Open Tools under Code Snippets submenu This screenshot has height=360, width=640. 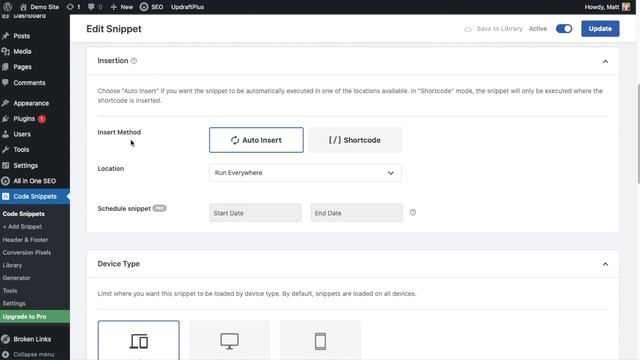click(x=10, y=291)
